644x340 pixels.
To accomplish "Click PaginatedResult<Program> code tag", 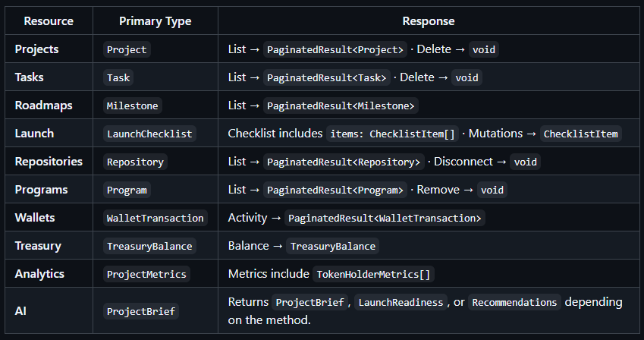I will 335,190.
